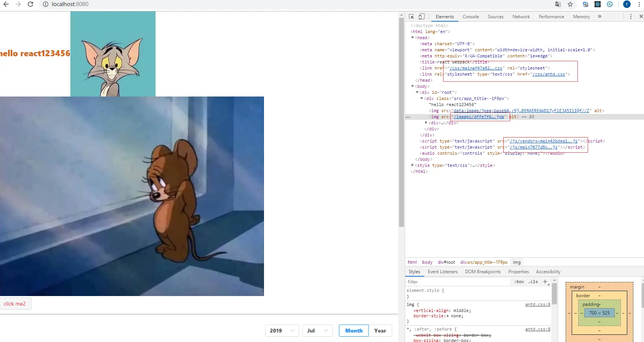The width and height of the screenshot is (644, 342).
Task: Close the DevTools panel
Action: (x=641, y=16)
